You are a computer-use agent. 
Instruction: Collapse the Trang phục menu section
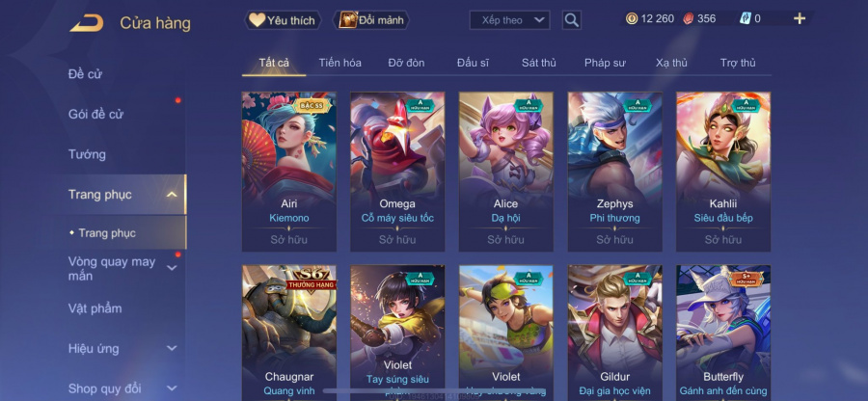coord(173,195)
